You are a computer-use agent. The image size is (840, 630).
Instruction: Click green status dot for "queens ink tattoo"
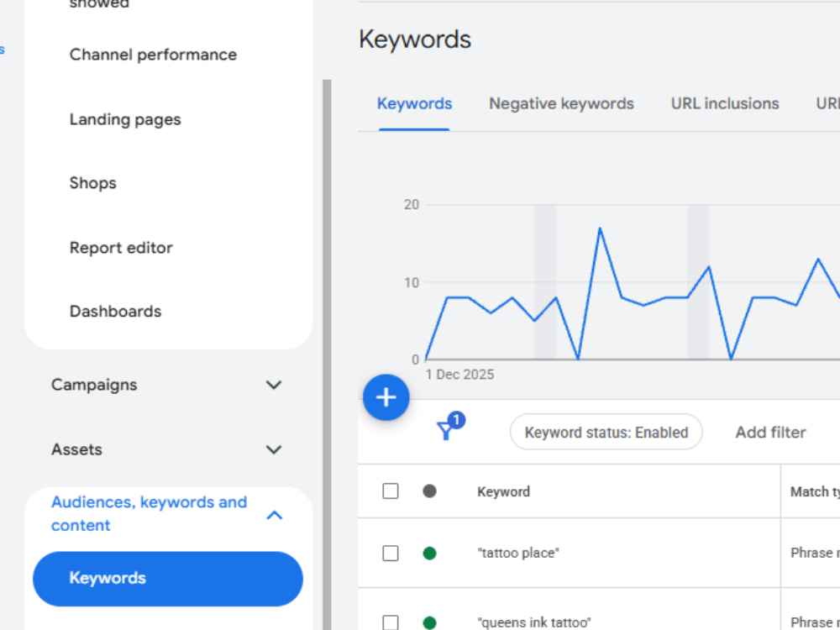click(429, 622)
